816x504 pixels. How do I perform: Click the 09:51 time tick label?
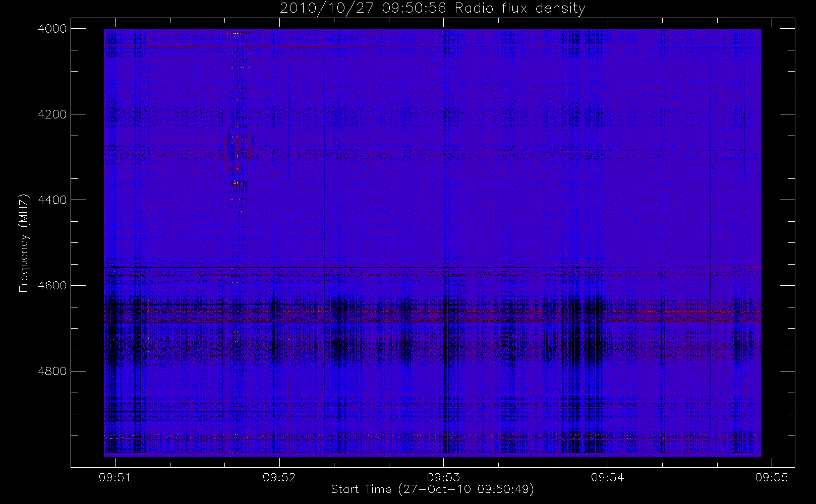115,477
